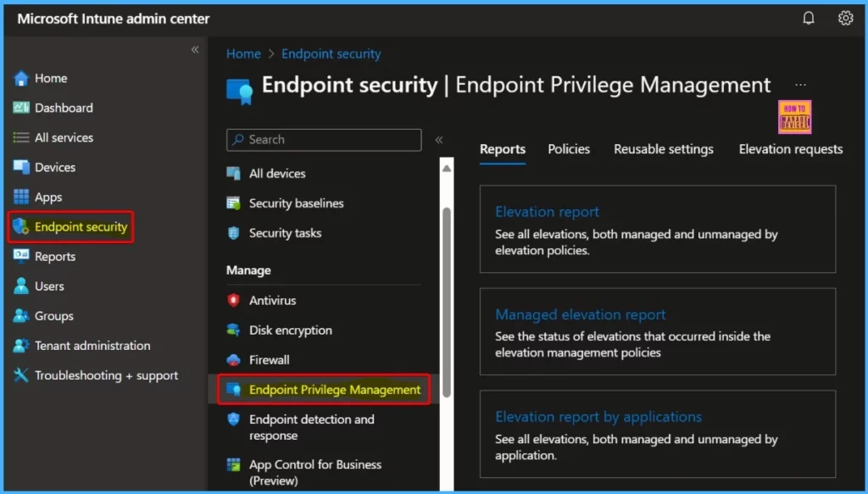Open the Managed elevation report link
This screenshot has width=868, height=494.
(580, 314)
